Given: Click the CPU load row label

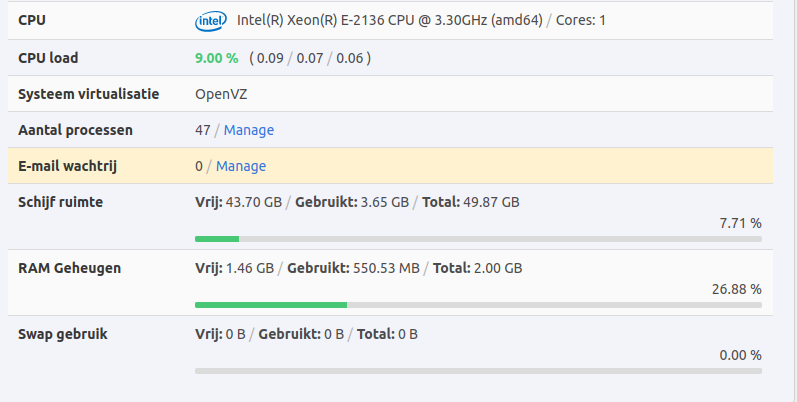Looking at the screenshot, I should click(x=48, y=58).
